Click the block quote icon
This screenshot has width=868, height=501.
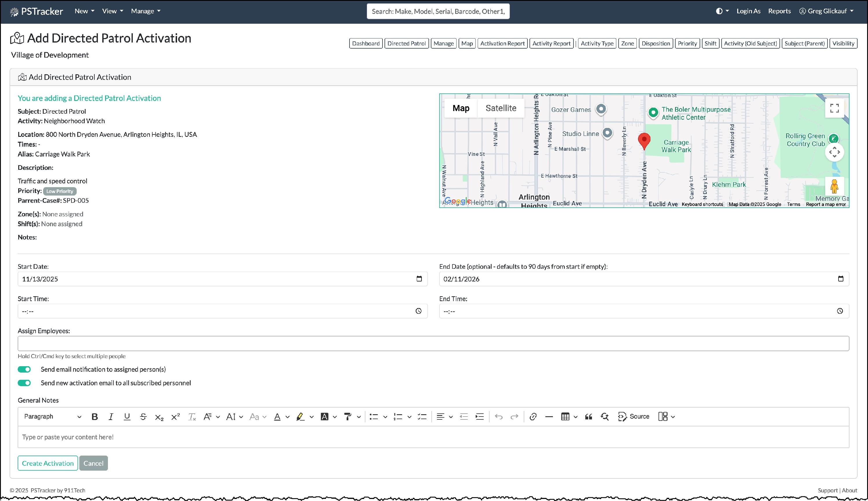[588, 417]
